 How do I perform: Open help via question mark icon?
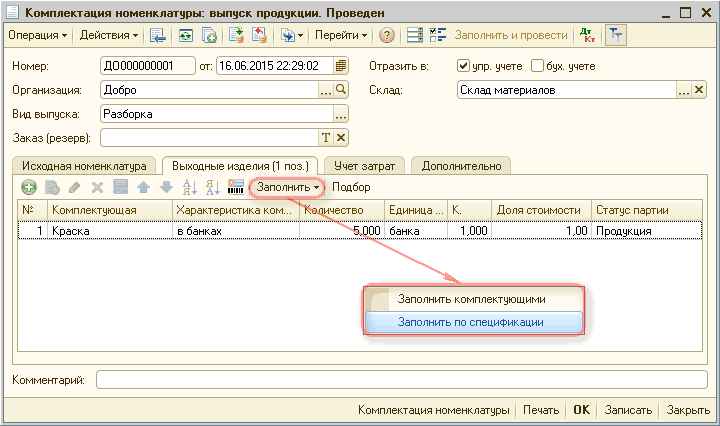tap(387, 35)
